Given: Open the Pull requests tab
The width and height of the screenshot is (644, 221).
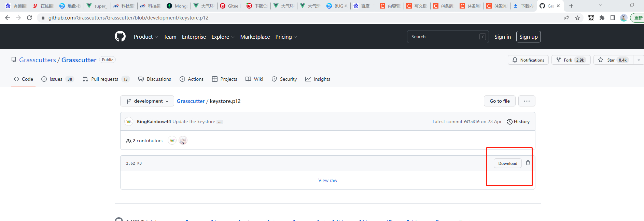Looking at the screenshot, I should [106, 79].
